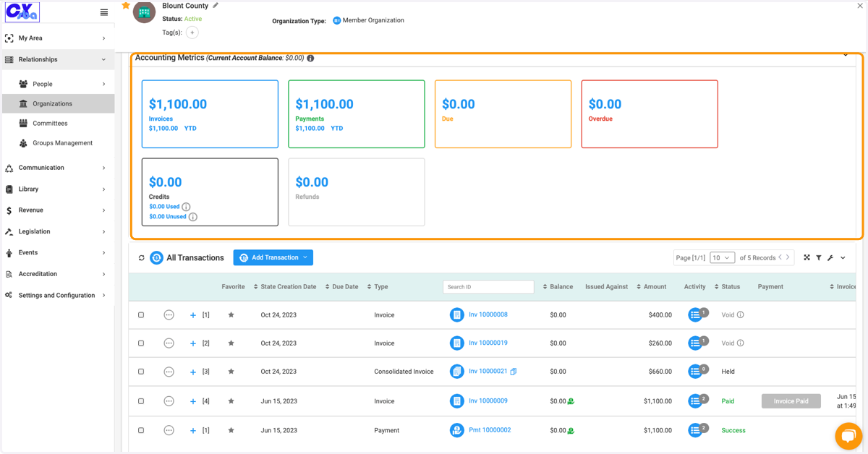Screen dimensions: 868x454
Task: Open row options for Inv 10000019
Action: [169, 343]
